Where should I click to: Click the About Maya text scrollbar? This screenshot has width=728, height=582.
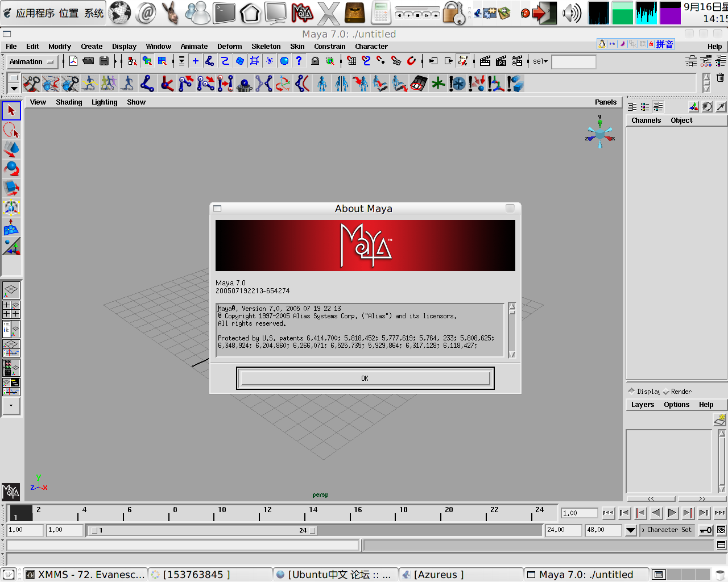pyautogui.click(x=512, y=330)
